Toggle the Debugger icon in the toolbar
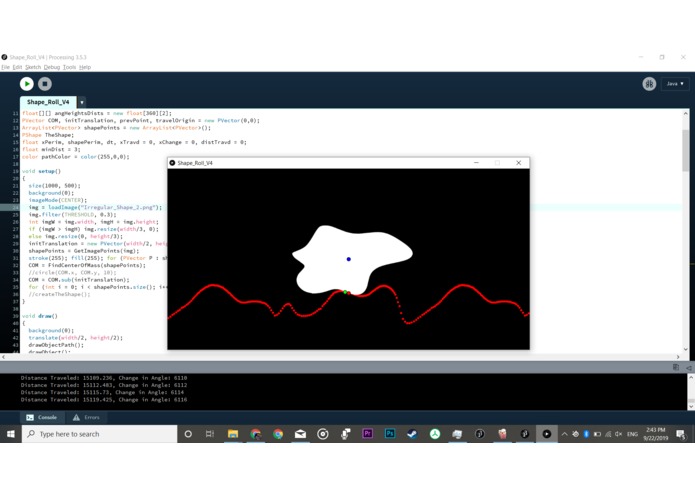The image size is (695, 494). tap(649, 84)
